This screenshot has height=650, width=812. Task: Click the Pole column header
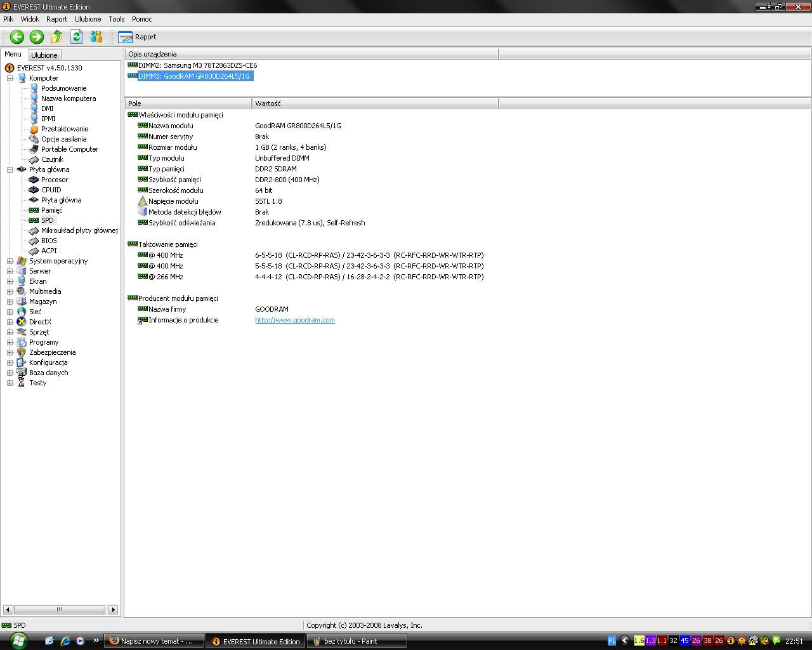188,103
